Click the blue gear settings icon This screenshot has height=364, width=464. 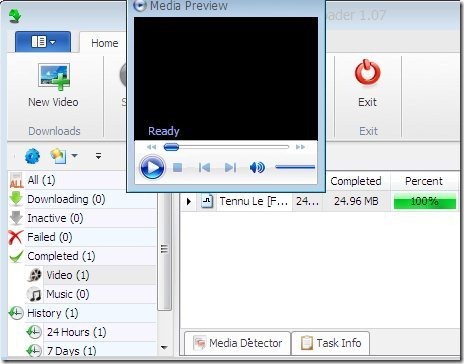click(32, 156)
